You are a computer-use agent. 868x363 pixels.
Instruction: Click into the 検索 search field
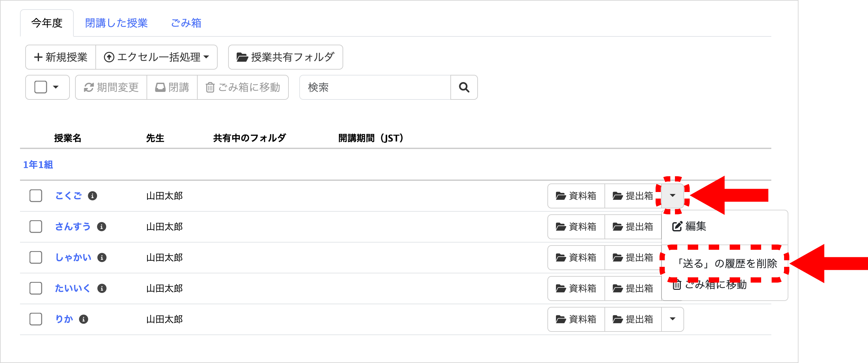(x=375, y=87)
